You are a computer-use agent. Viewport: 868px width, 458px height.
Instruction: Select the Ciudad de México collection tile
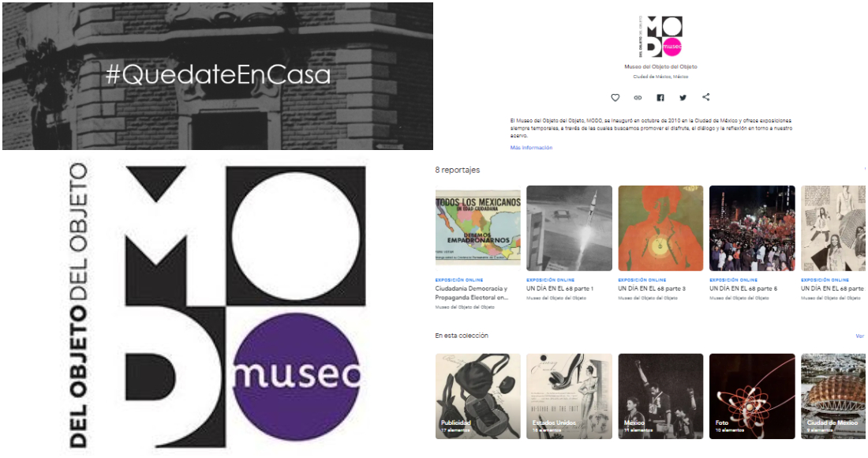[x=834, y=396]
